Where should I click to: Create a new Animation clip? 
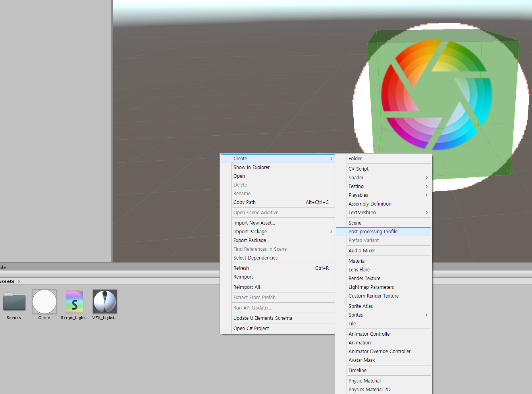pos(384,343)
